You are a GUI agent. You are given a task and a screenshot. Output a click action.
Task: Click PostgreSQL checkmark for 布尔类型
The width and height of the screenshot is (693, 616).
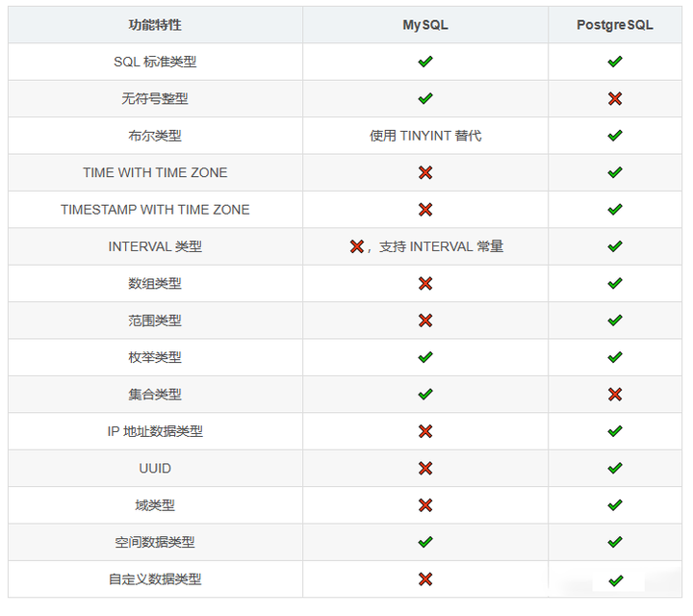click(615, 135)
